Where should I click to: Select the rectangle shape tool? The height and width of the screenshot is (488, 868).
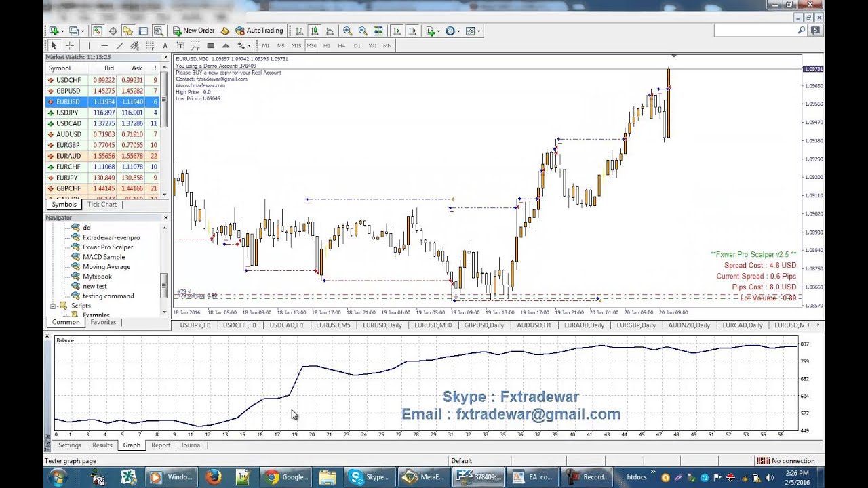210,46
